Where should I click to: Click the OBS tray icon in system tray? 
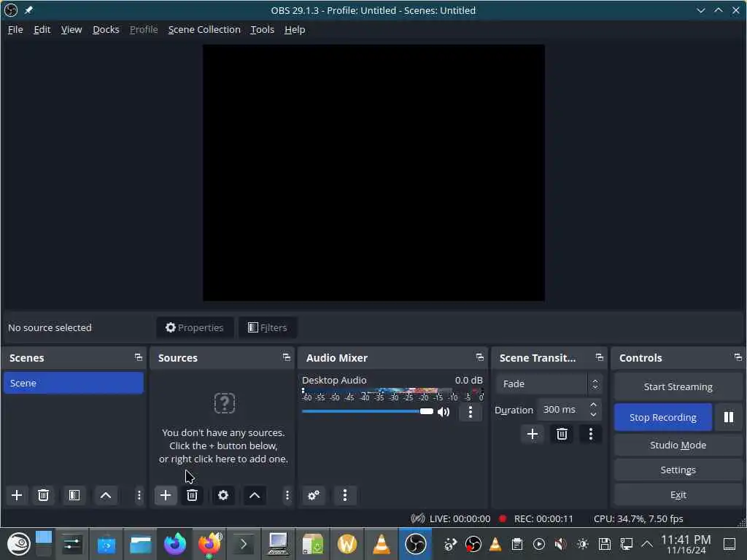(x=473, y=544)
